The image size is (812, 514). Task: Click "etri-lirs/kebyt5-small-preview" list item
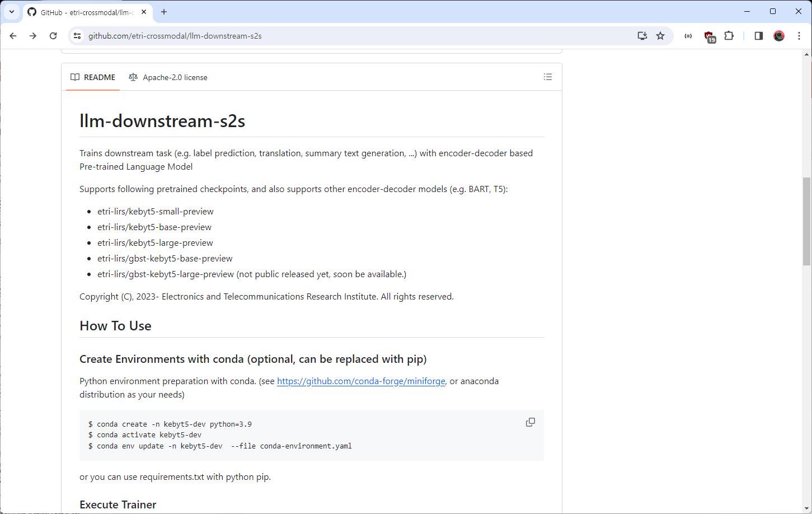(x=156, y=212)
